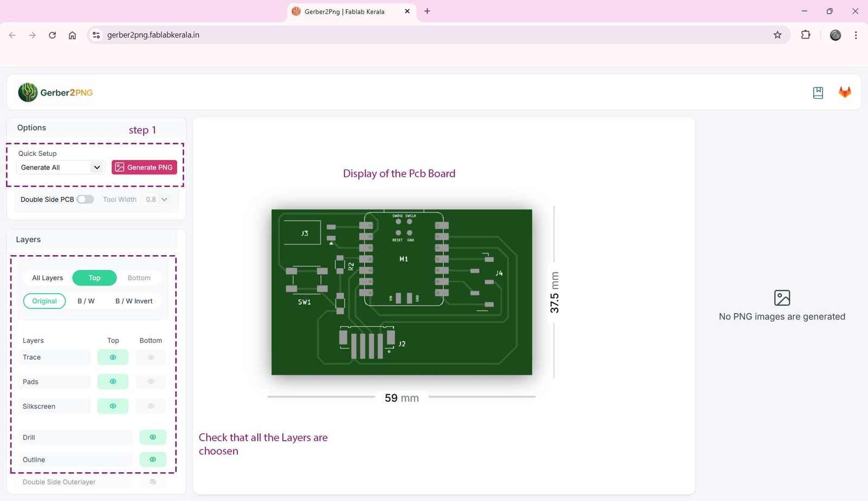Enable Double Side PCB toggle
868x501 pixels.
(x=85, y=199)
